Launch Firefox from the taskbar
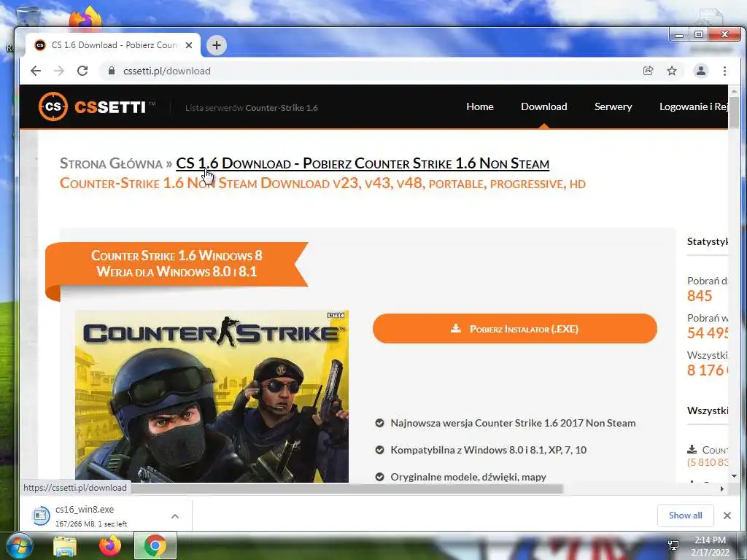The width and height of the screenshot is (747, 560). (110, 545)
